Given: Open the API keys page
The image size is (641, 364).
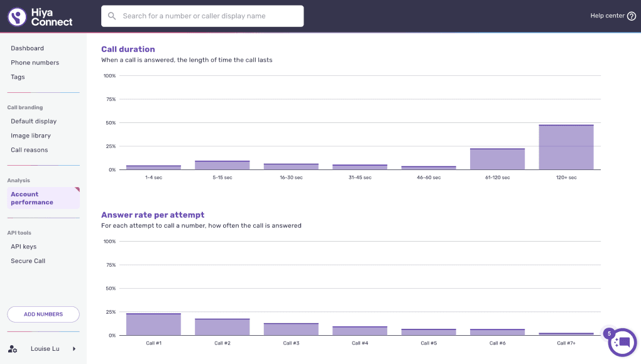Looking at the screenshot, I should 24,247.
